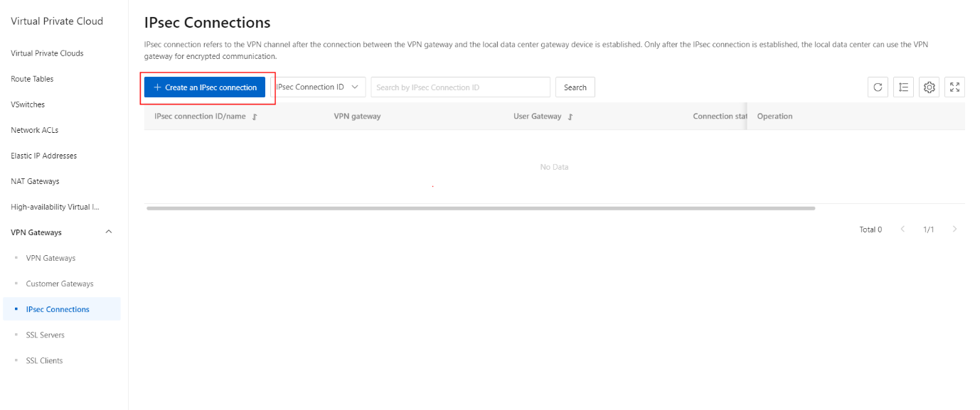Click the Total 0 count text

(870, 230)
